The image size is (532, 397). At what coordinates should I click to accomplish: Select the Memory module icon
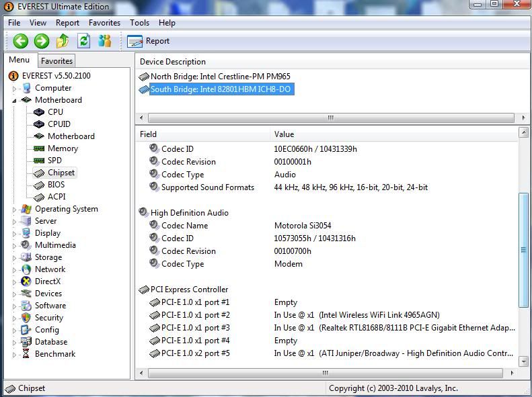[x=39, y=148]
